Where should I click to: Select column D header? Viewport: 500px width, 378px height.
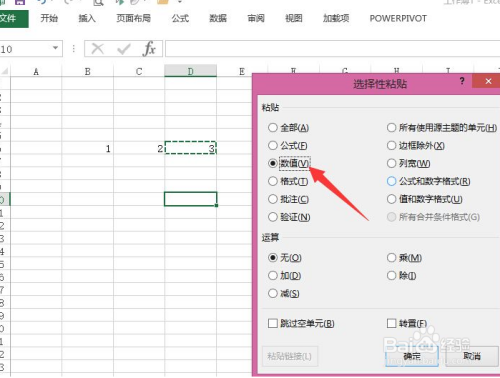tap(190, 71)
